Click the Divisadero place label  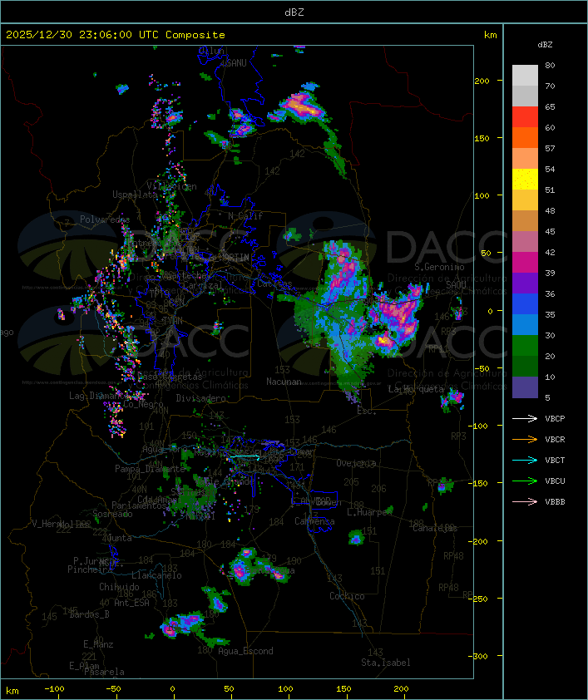coord(200,397)
